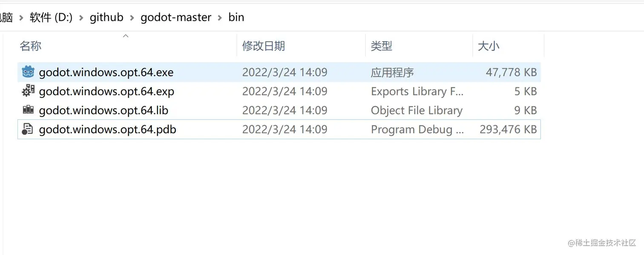
Task: Sort by 大小 column header
Action: point(488,46)
